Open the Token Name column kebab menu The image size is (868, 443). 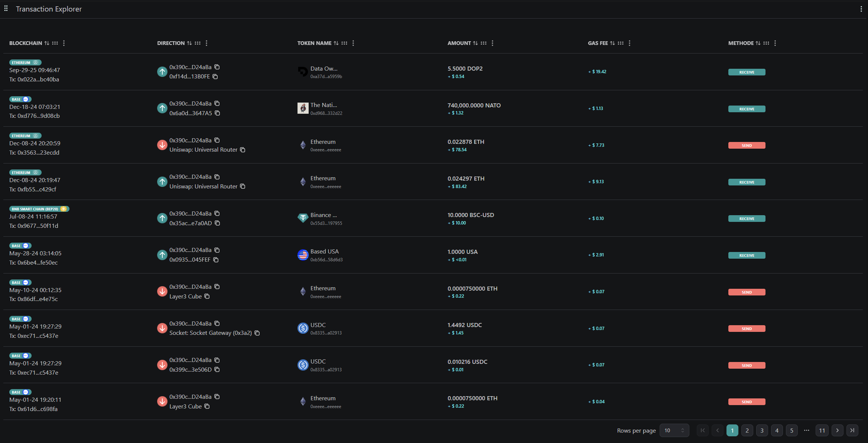(x=353, y=43)
